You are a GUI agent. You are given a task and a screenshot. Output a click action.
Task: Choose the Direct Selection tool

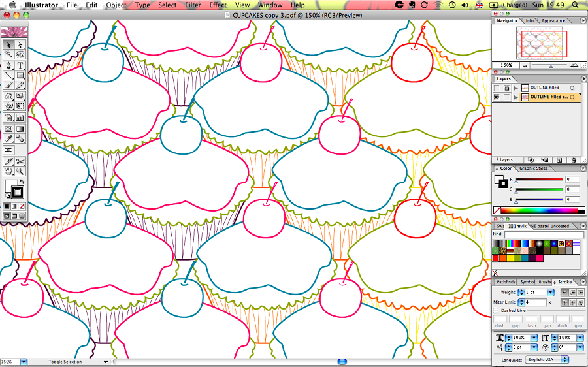click(20, 44)
